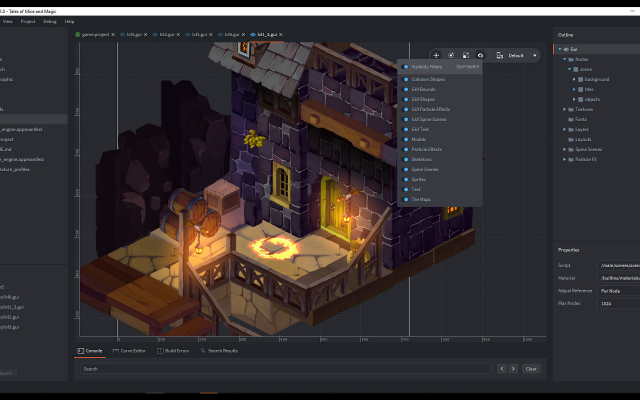Screen dimensions: 640x400
Task: Expand the tiles node
Action: [x=574, y=89]
